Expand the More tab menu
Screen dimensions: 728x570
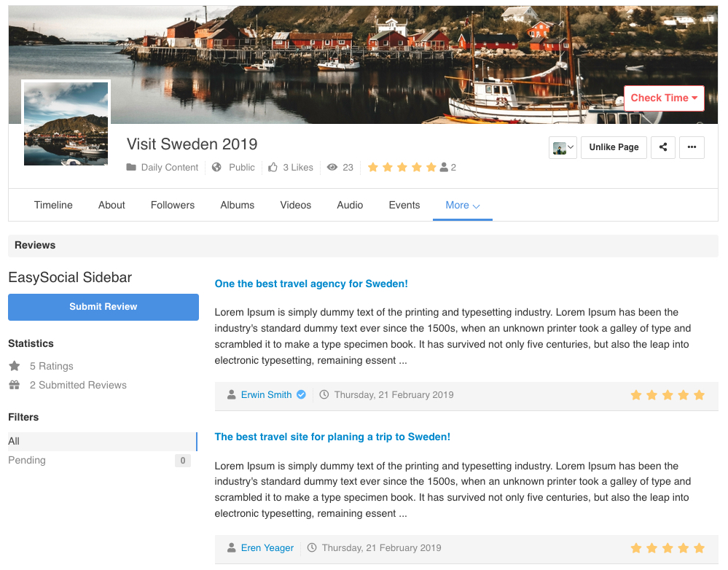click(x=463, y=206)
